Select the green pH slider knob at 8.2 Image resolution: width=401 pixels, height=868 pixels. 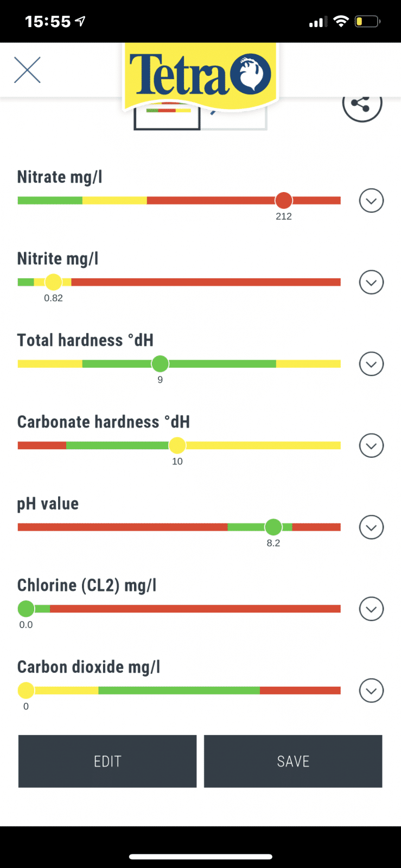(x=273, y=527)
